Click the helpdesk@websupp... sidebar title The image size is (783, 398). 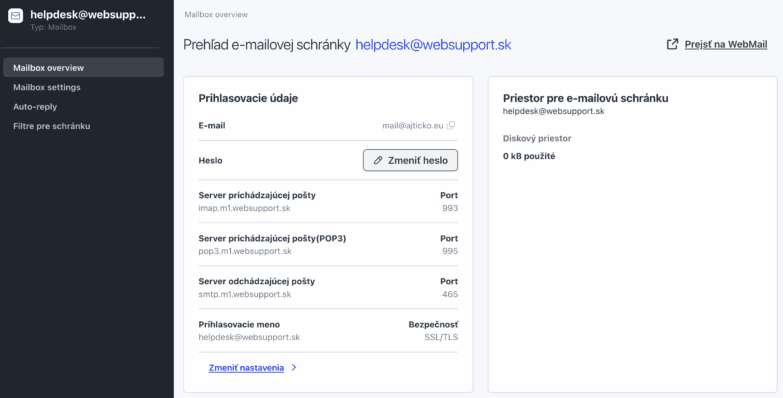click(88, 15)
